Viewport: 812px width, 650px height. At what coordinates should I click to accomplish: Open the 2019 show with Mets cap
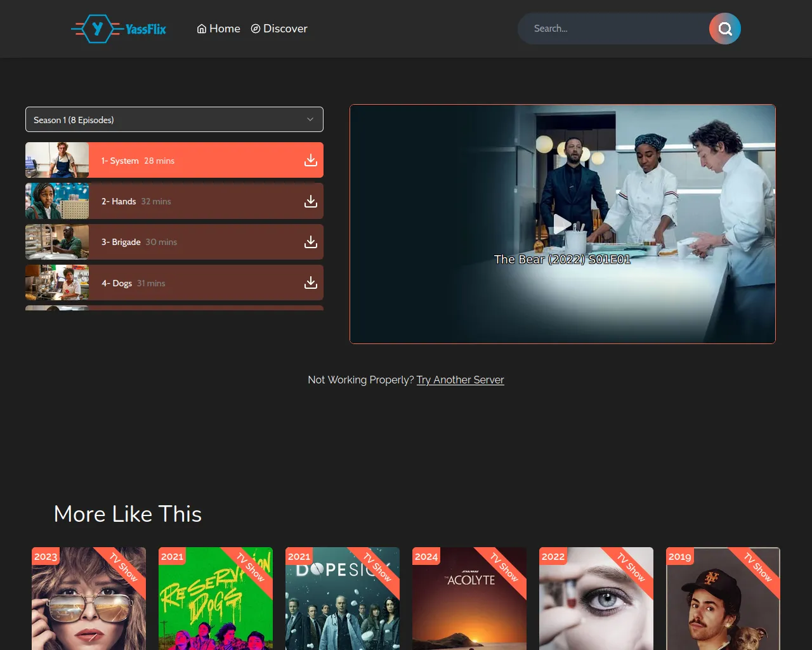[723, 600]
